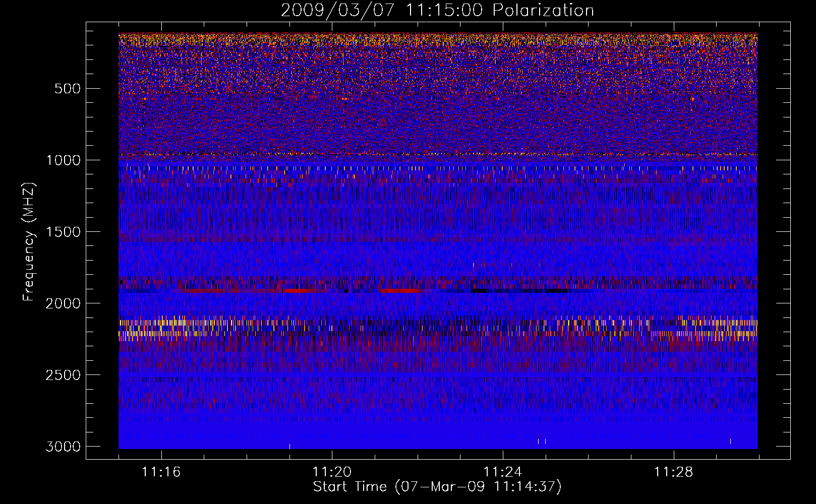Image resolution: width=816 pixels, height=504 pixels.
Task: Click the plot title "2009/03/07 11:15:00 Polarization"
Action: [437, 11]
